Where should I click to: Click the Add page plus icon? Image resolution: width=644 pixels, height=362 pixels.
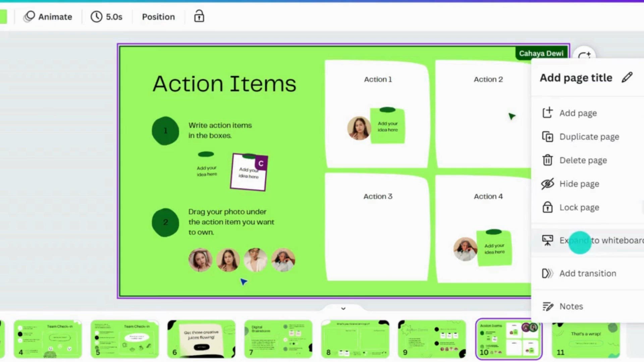click(x=547, y=113)
